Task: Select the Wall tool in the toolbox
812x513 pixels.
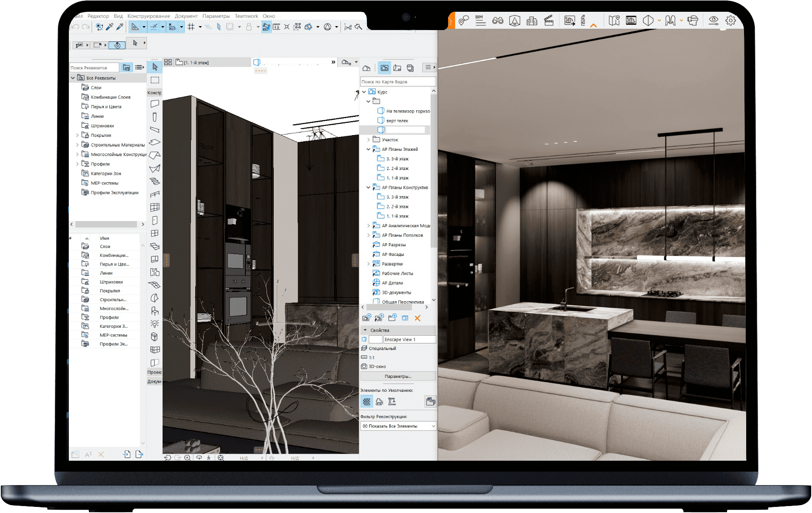Action: [155, 104]
